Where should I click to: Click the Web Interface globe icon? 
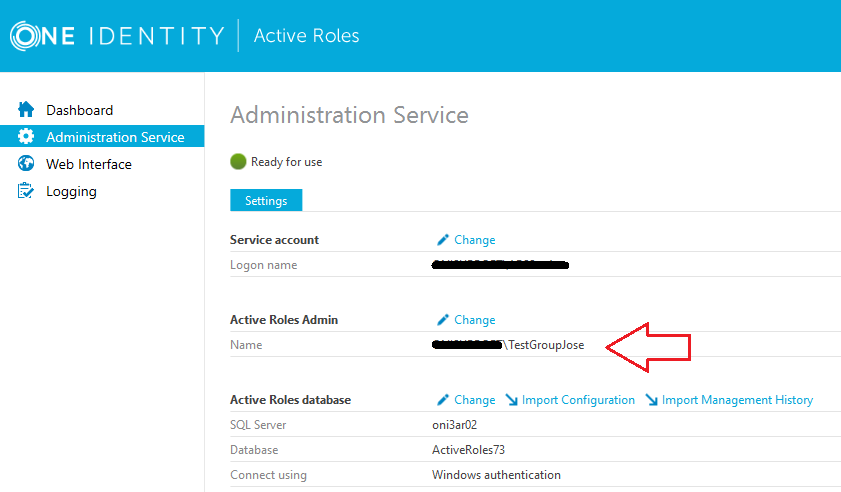point(26,164)
